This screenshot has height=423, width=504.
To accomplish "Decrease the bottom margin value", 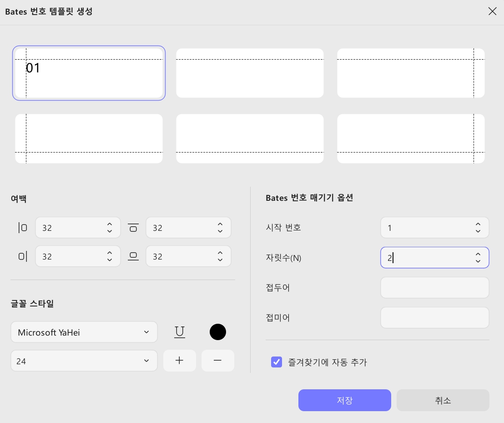I will click(x=220, y=260).
